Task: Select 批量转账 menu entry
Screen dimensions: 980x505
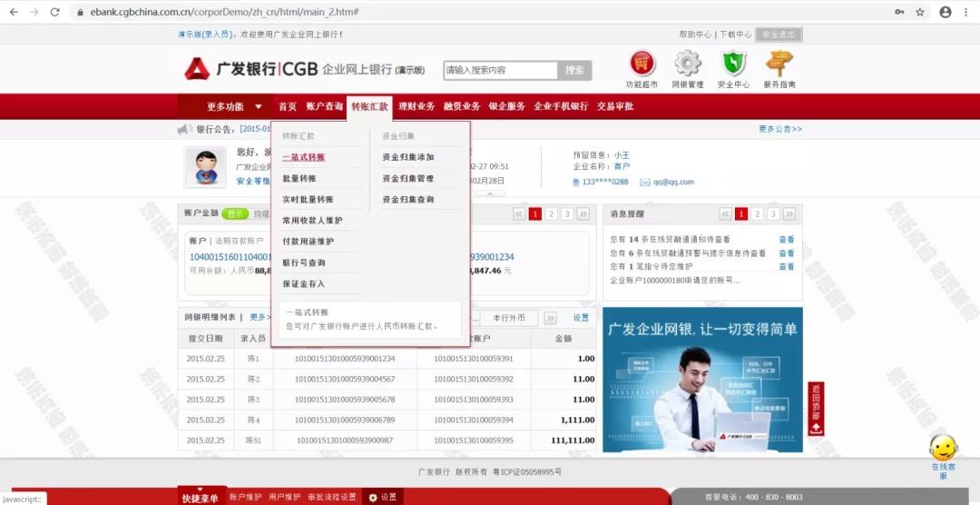Action: [x=299, y=178]
